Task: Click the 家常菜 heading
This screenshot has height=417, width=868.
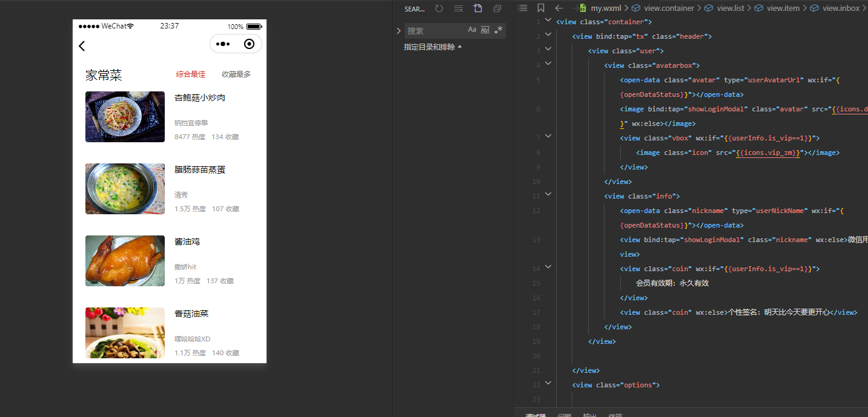Action: [x=104, y=75]
